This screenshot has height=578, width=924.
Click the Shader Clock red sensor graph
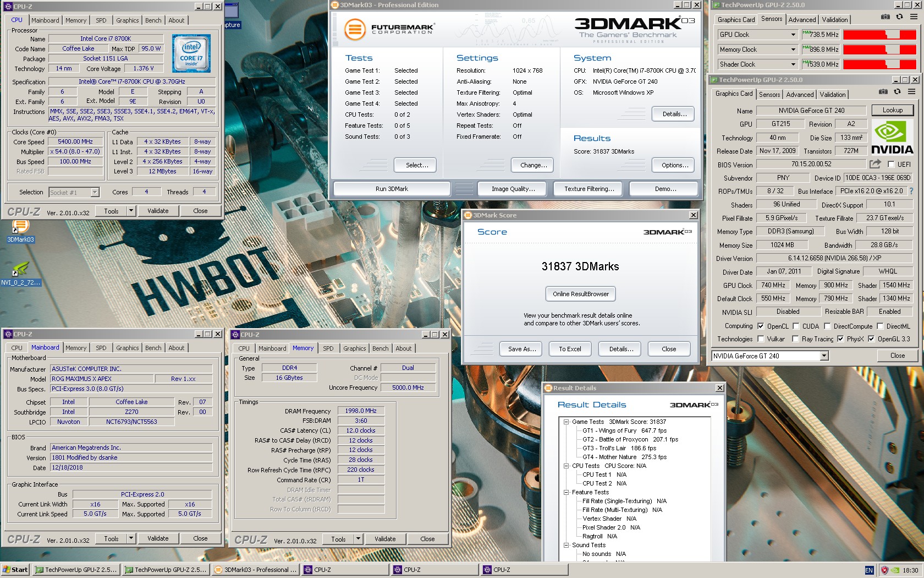pos(879,64)
